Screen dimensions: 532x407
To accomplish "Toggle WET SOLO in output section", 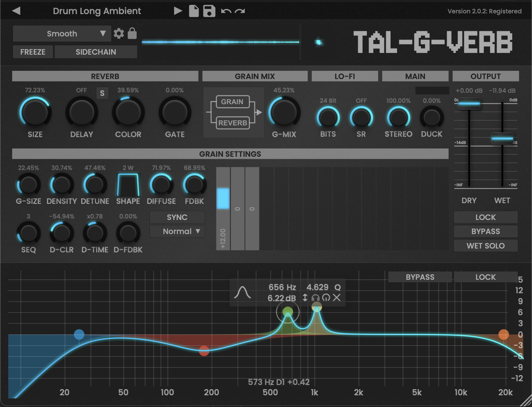I will pos(485,246).
